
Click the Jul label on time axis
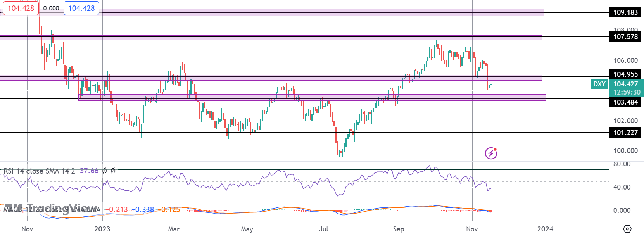[324, 229]
